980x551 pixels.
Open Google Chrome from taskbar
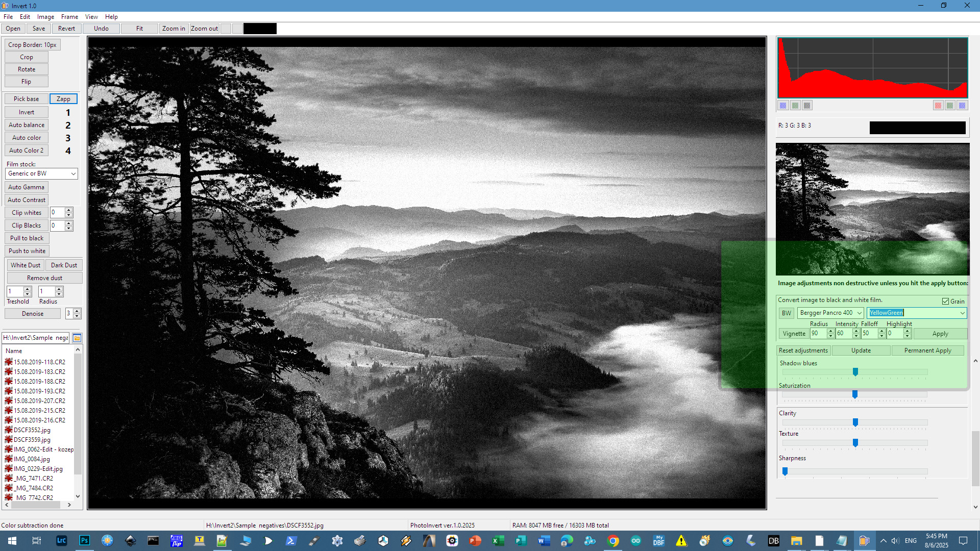[x=613, y=541]
